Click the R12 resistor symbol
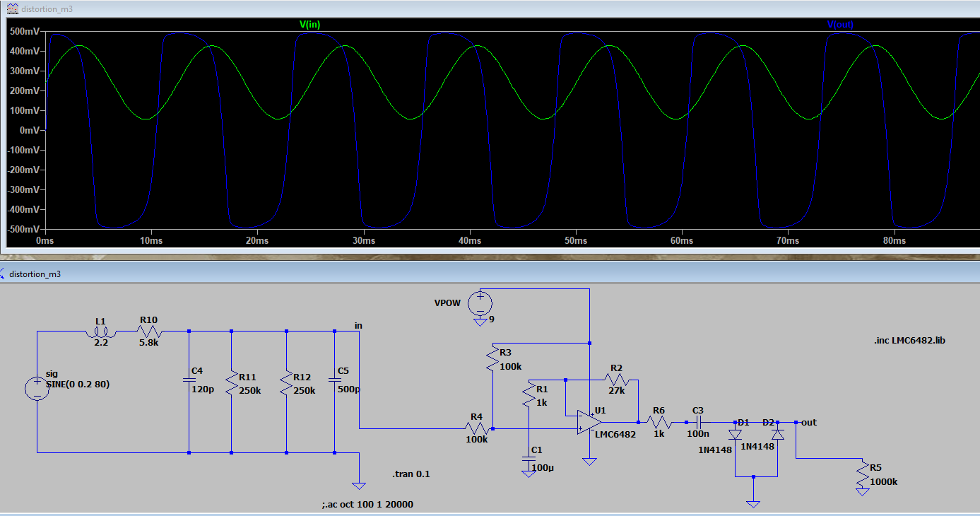The height and width of the screenshot is (516, 980). (x=286, y=385)
